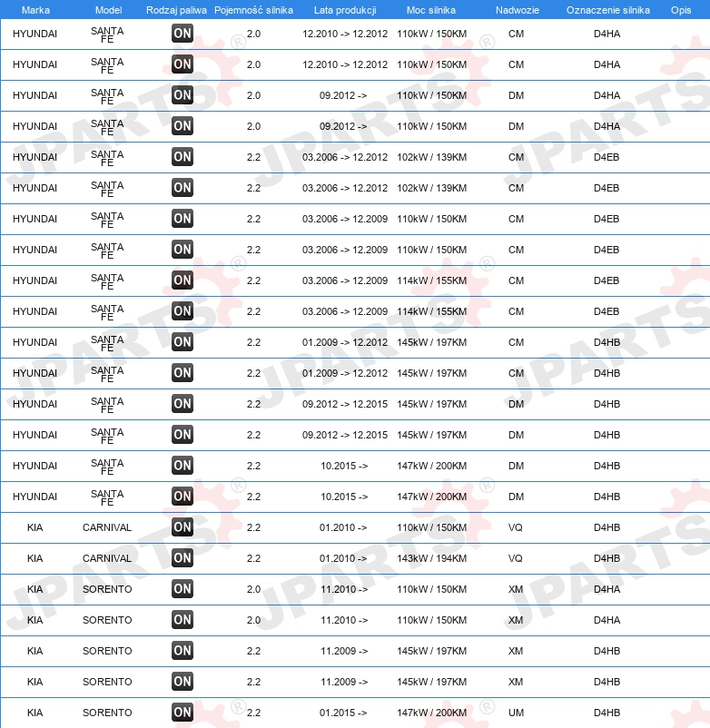Select the Opis column header

[x=681, y=10]
